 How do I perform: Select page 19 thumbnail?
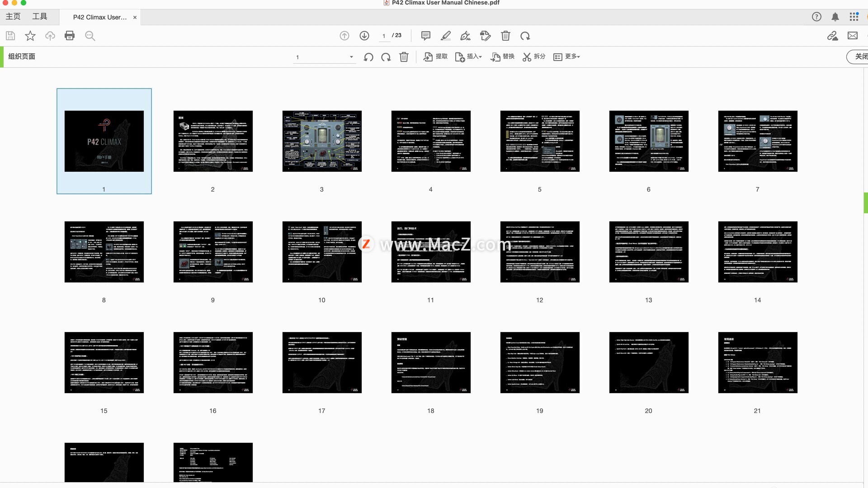pos(540,362)
